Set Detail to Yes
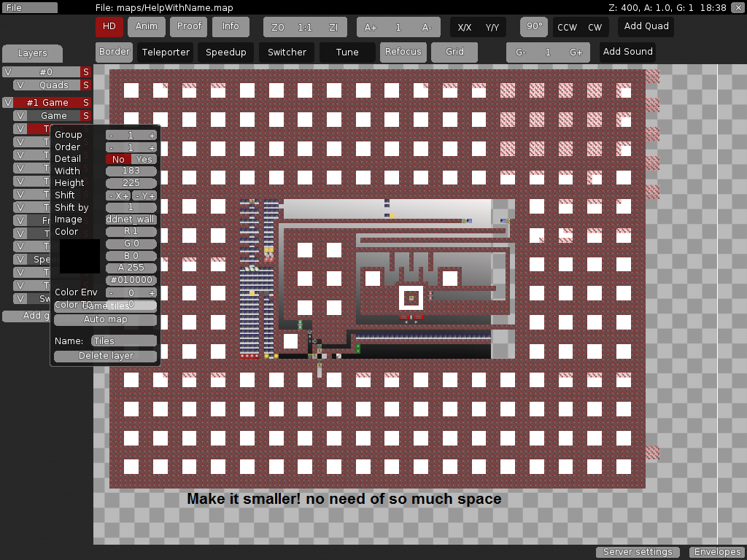Viewport: 747px width, 560px height. click(x=144, y=159)
